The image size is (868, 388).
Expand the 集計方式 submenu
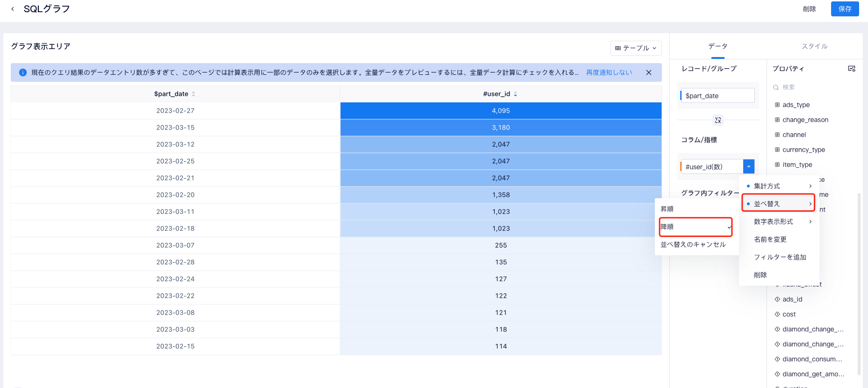point(779,186)
